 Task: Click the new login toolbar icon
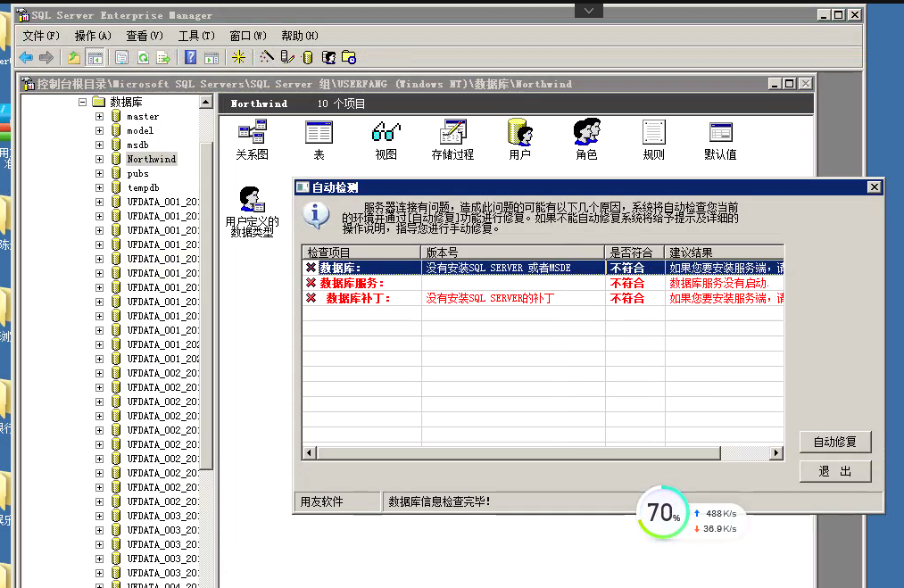(x=328, y=57)
